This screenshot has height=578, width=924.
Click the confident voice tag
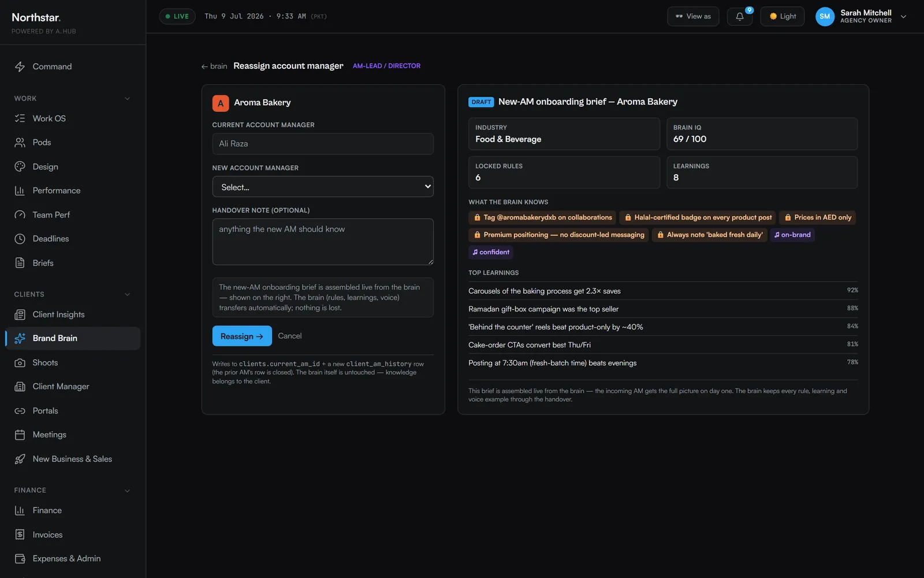coord(491,252)
